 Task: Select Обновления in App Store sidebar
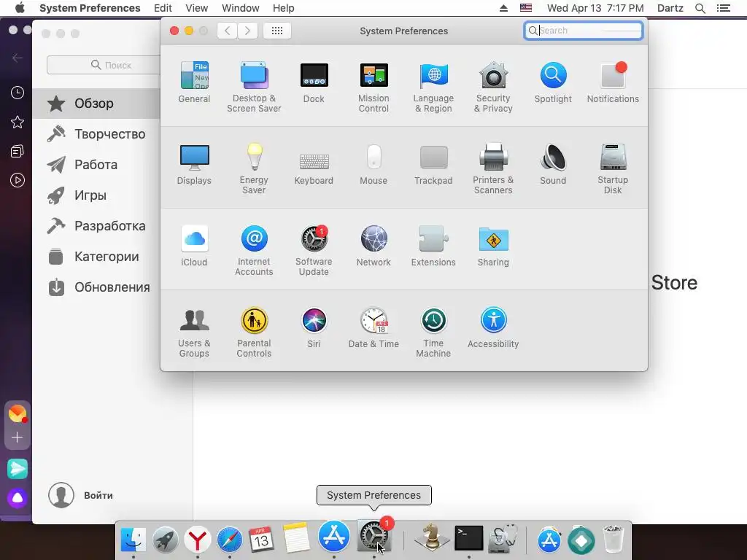[96, 287]
